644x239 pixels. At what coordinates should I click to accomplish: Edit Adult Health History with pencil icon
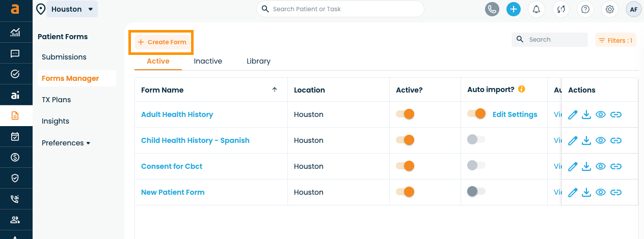click(x=573, y=114)
